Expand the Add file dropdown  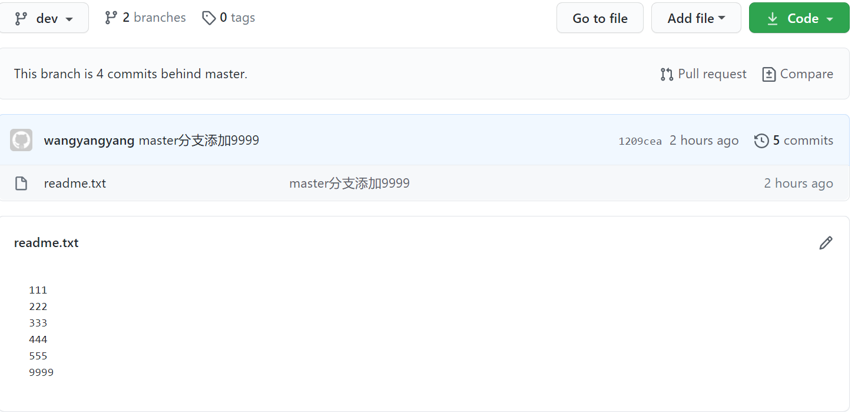click(695, 18)
